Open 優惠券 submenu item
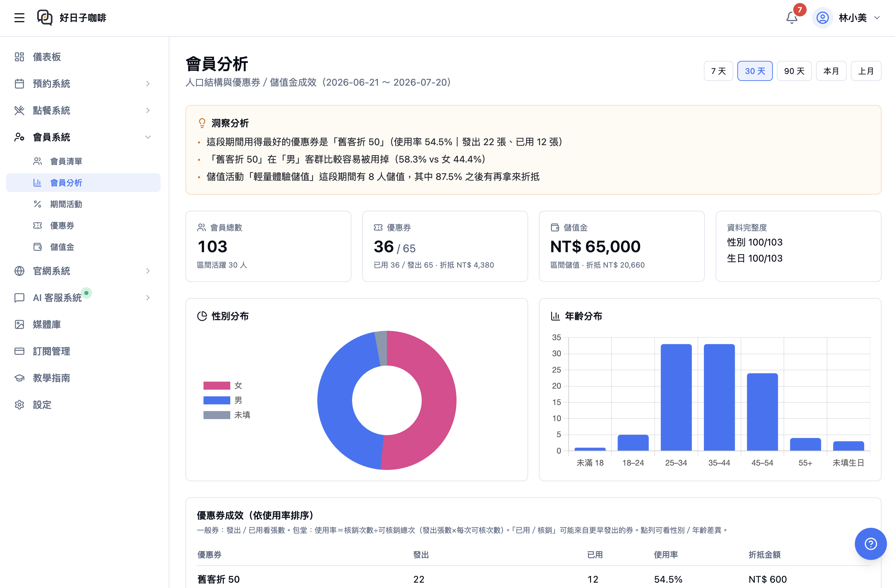This screenshot has width=895, height=588. pos(83,225)
